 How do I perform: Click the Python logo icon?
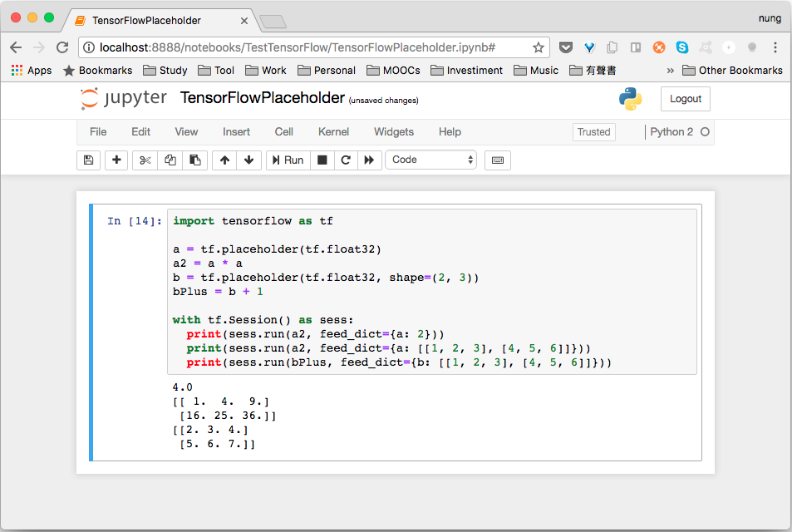coord(631,99)
